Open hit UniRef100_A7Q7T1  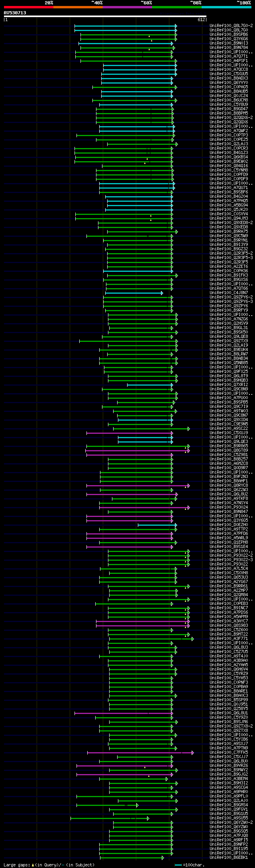[229, 56]
